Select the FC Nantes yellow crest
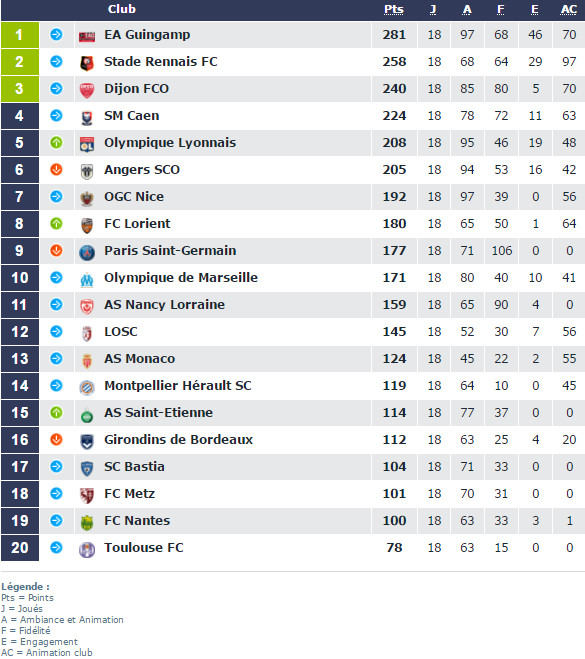The image size is (585, 659). (x=87, y=522)
